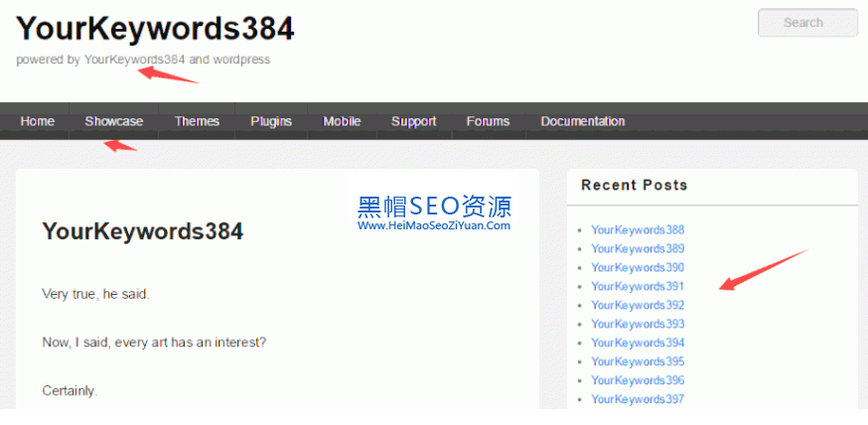Select Plugins in the navigation bar
Image resolution: width=868 pixels, height=425 pixels.
tap(271, 121)
